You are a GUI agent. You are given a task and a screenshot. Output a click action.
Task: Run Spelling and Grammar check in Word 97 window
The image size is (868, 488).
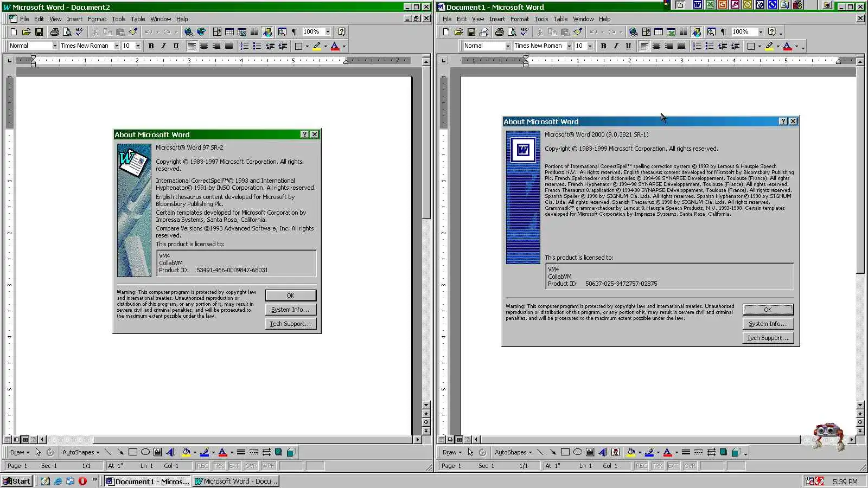[x=79, y=32]
